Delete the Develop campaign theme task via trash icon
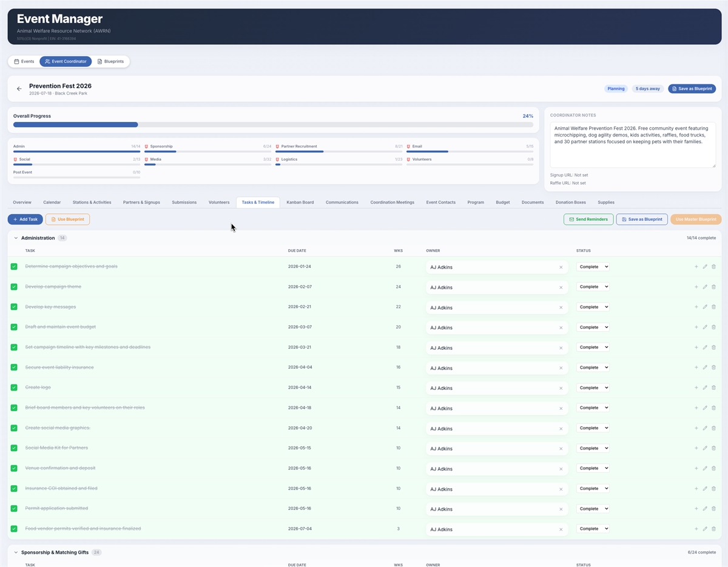The width and height of the screenshot is (728, 567). [x=713, y=287]
